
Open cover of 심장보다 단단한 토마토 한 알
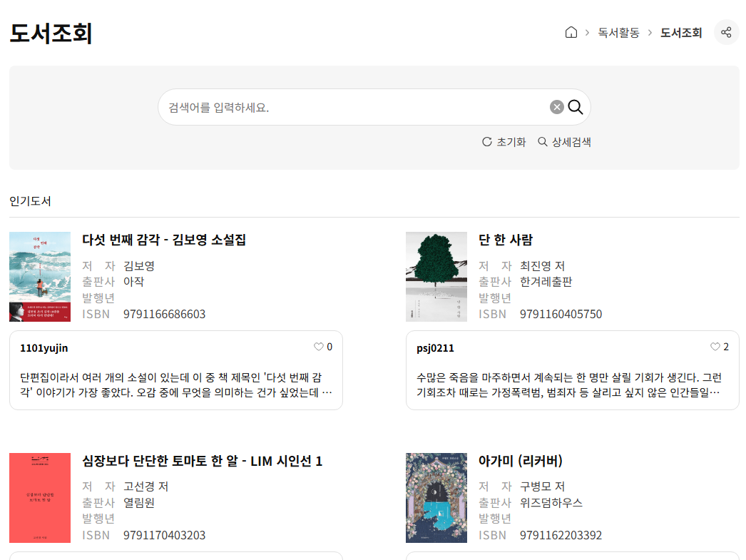(40, 498)
